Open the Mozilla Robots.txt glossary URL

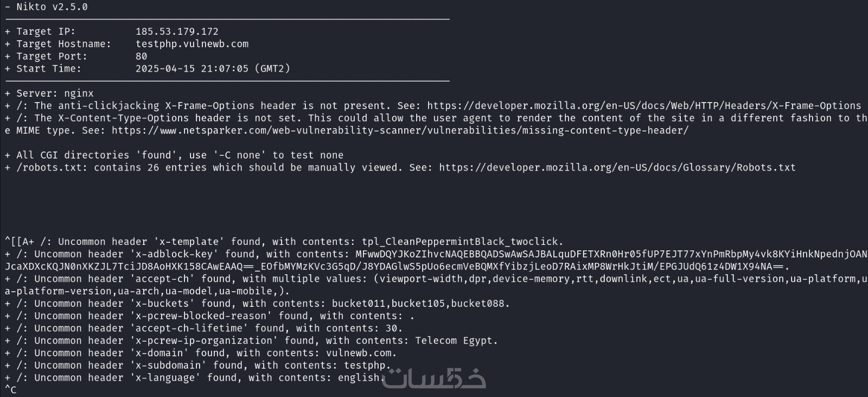point(617,168)
